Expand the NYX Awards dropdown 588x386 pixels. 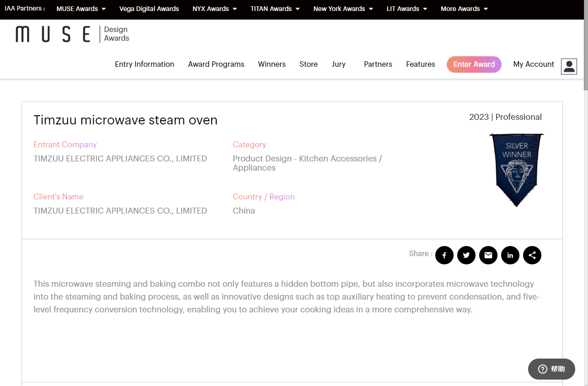point(214,9)
